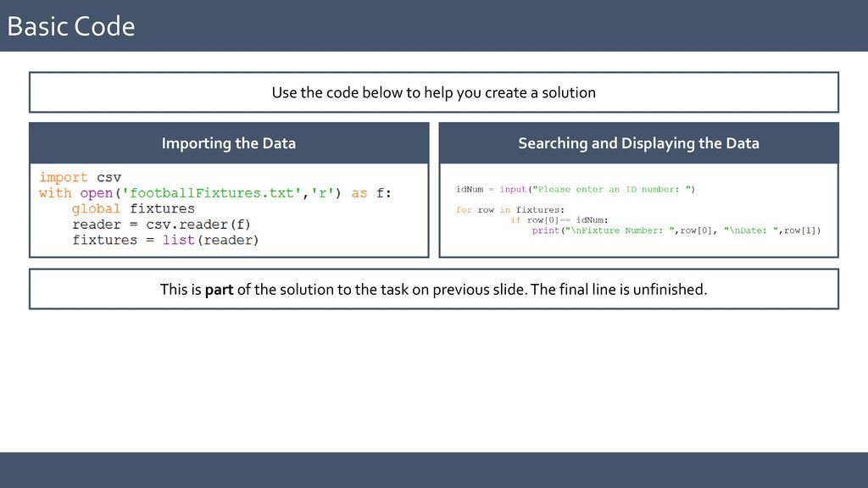Click the bold word 'part' in the note

coord(219,290)
